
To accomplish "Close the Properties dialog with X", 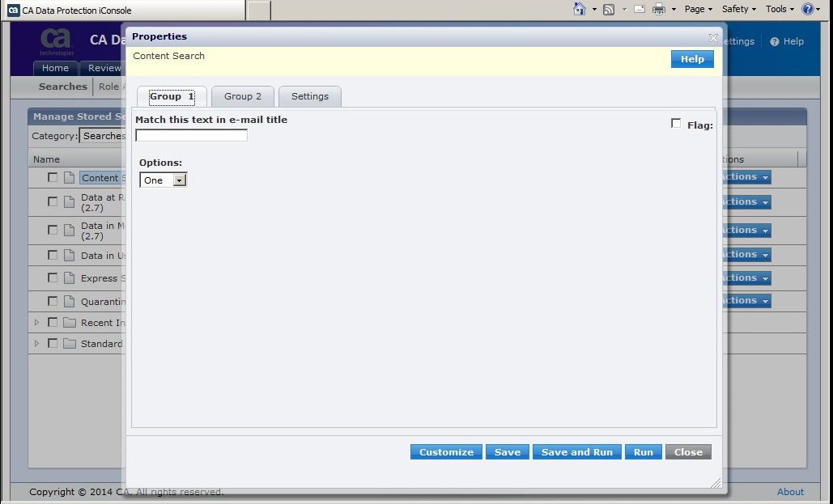I will tap(713, 38).
